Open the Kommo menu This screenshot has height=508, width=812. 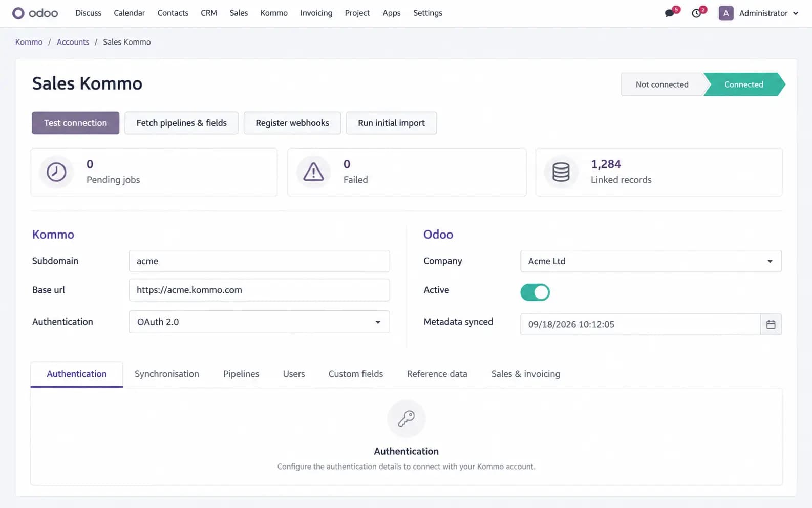(274, 13)
